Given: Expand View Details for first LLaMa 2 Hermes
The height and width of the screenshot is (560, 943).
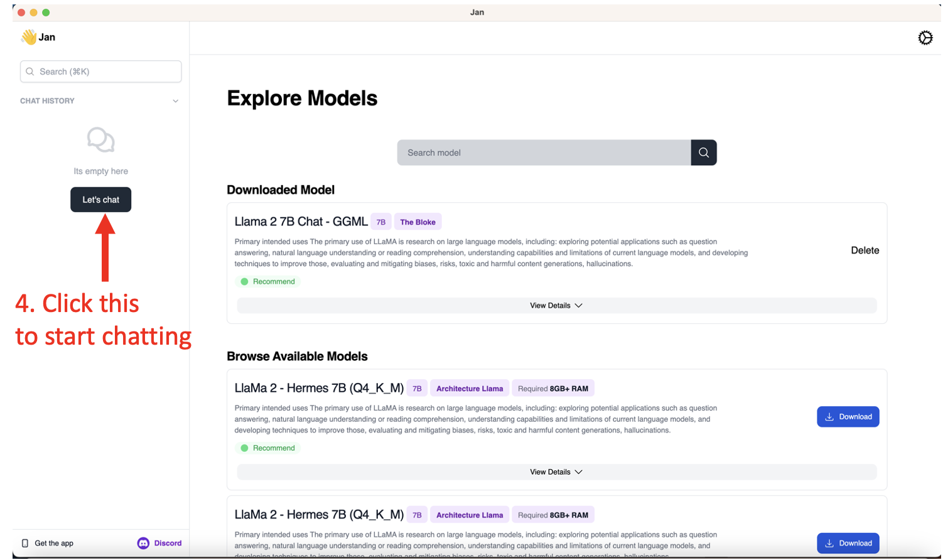Looking at the screenshot, I should click(x=556, y=472).
